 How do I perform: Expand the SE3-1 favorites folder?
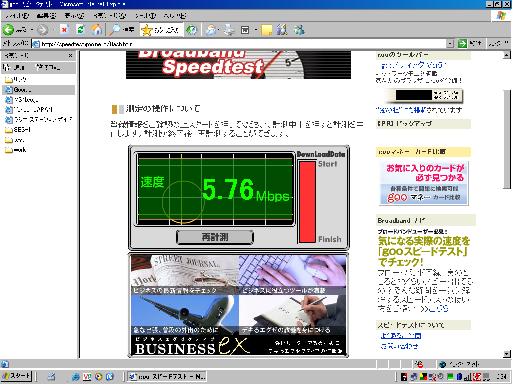[19, 130]
